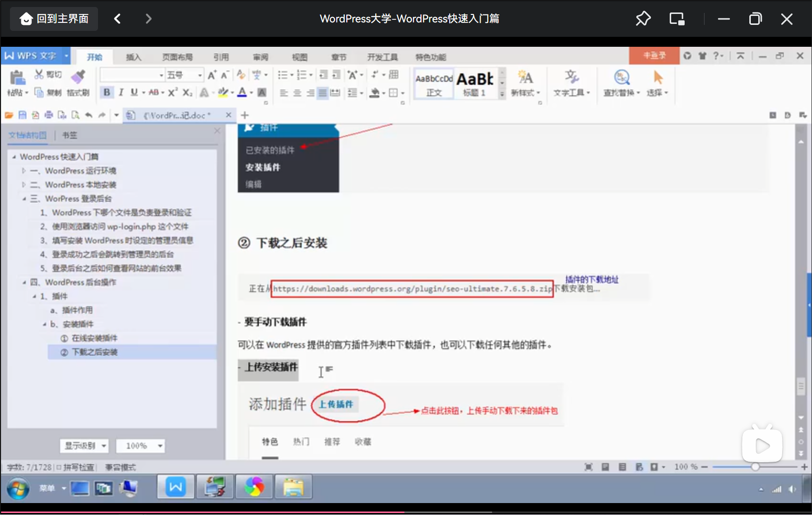The image size is (812, 515).
Task: Toggle Superscript X² formatting
Action: pos(173,93)
